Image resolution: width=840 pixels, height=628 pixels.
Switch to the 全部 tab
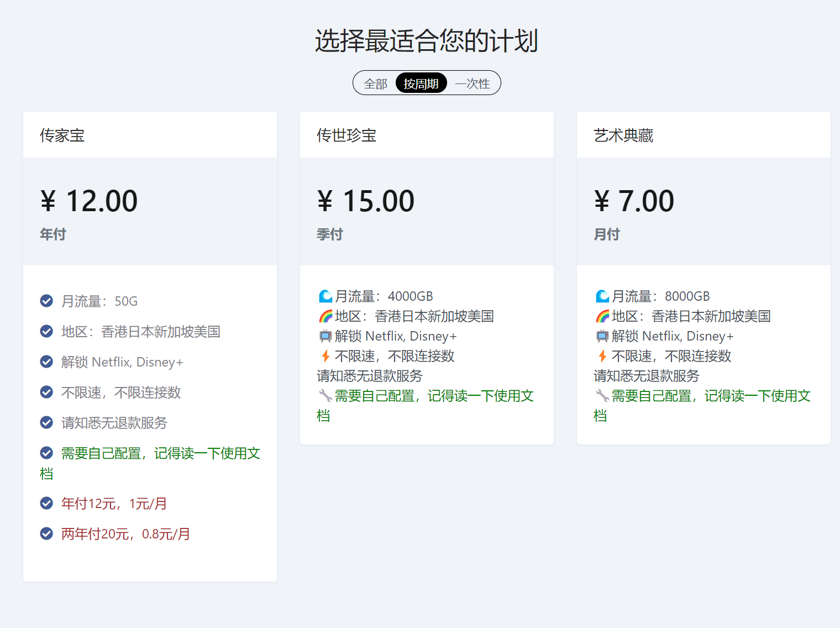tap(375, 83)
